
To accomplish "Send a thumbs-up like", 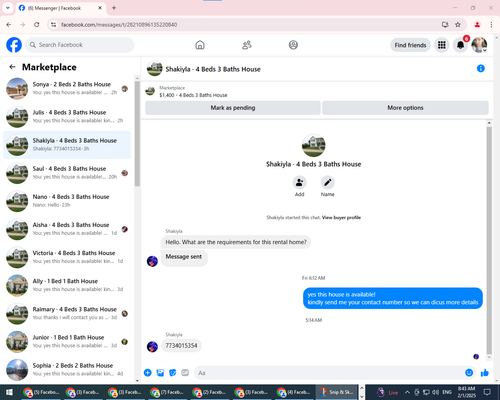I will pyautogui.click(x=485, y=373).
